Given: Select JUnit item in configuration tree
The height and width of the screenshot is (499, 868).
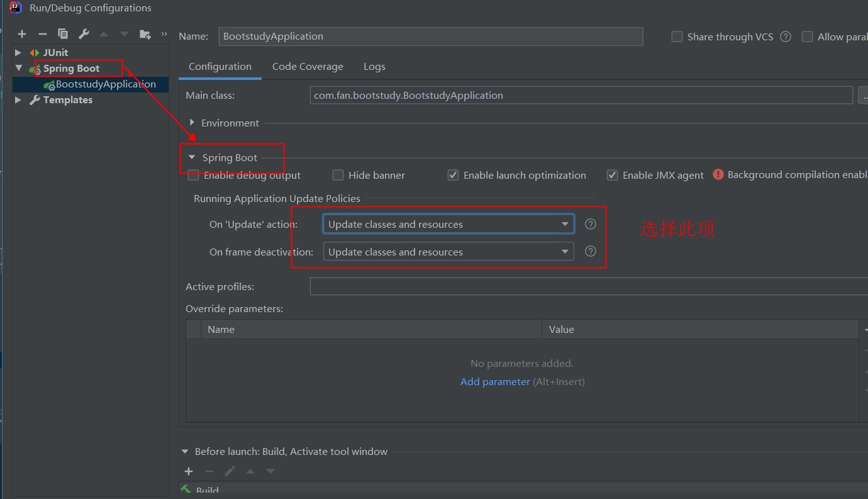Looking at the screenshot, I should click(x=55, y=52).
